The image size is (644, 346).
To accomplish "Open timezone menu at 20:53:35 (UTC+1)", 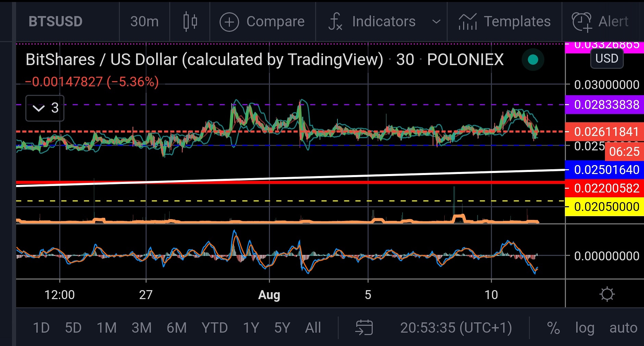I will pos(456,328).
